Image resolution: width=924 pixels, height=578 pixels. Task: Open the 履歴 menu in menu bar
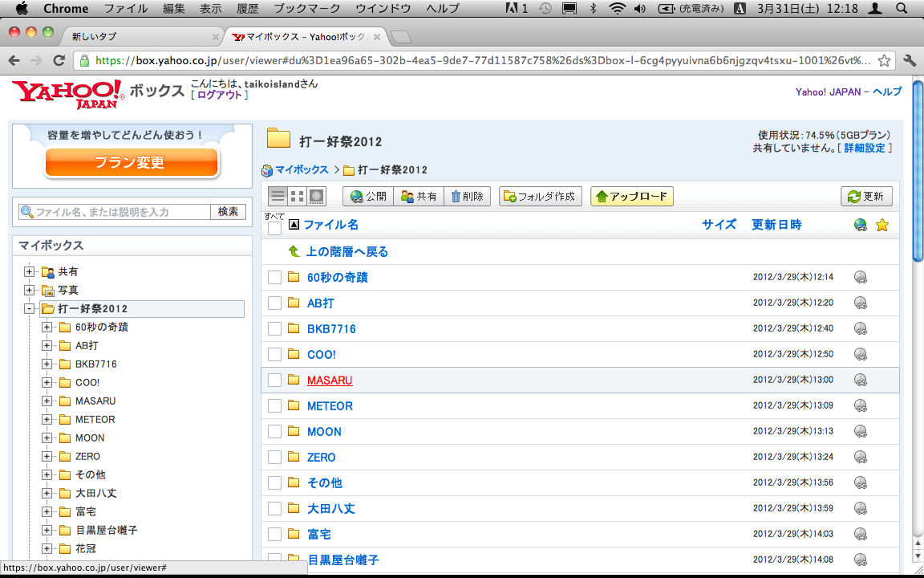tap(248, 8)
